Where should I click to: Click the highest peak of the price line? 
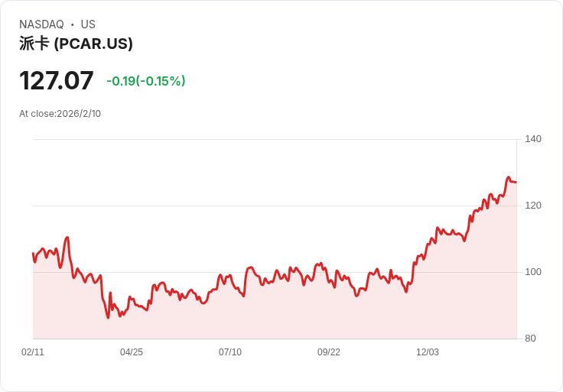pos(508,177)
